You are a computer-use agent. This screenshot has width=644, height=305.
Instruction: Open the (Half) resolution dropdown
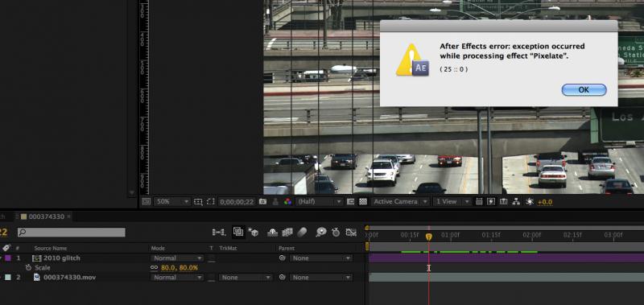(319, 201)
